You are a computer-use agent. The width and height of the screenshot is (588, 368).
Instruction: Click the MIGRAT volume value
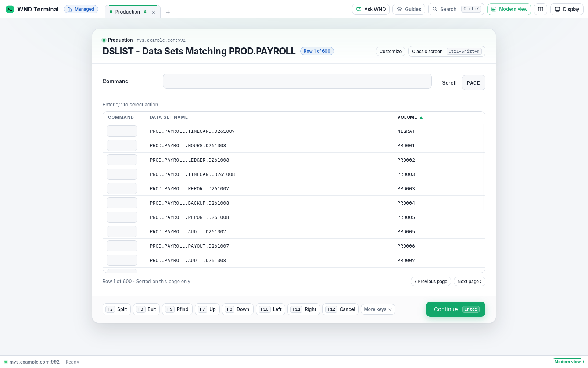406,131
